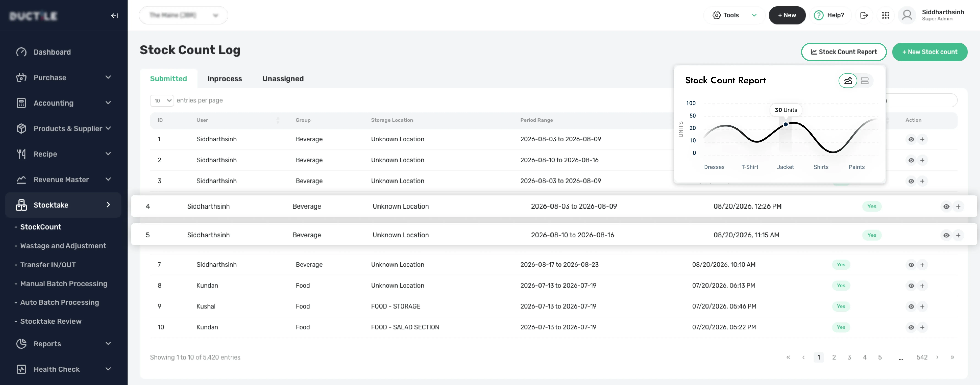Open the location selector dropdown
The width and height of the screenshot is (980, 385).
(183, 15)
